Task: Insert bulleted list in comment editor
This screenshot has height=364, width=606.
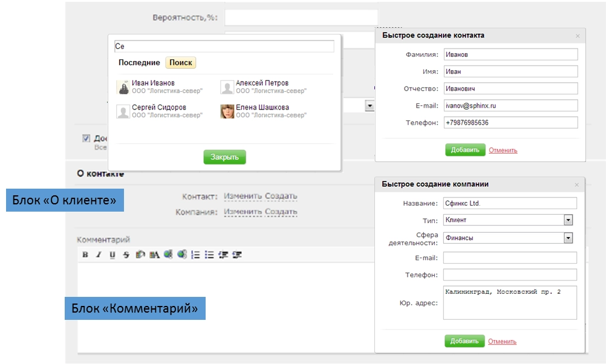Action: 209,255
